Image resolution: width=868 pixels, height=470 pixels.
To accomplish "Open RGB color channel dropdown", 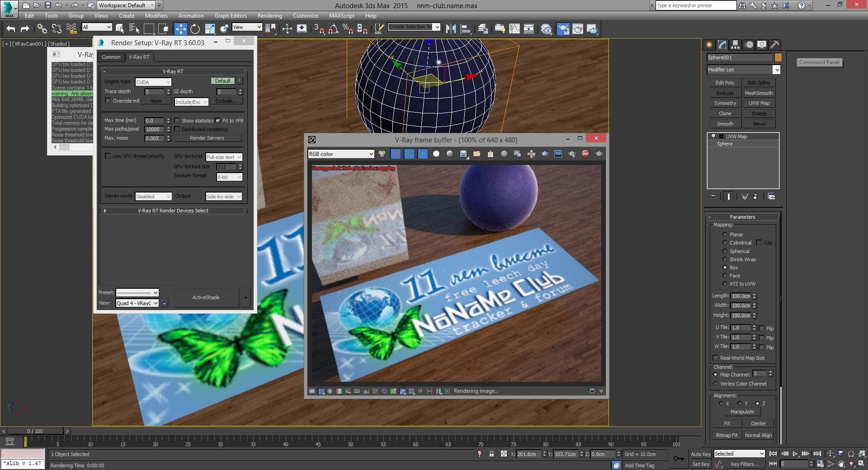I will pyautogui.click(x=341, y=154).
